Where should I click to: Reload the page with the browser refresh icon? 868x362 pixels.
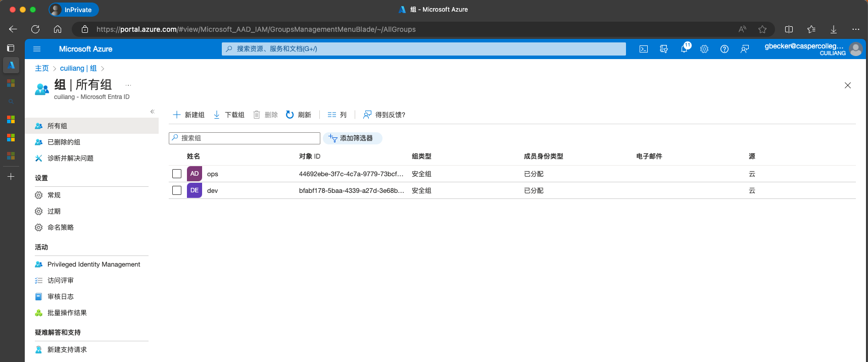[x=35, y=29]
